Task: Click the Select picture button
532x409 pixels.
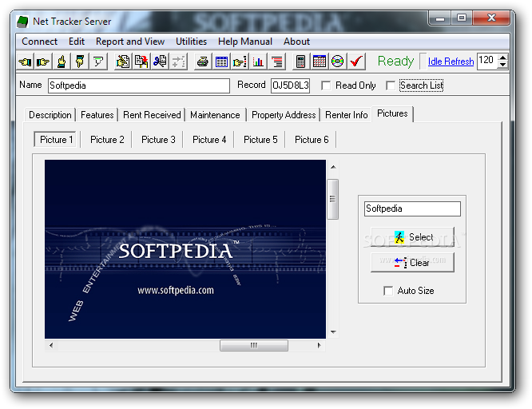Action: pos(412,237)
